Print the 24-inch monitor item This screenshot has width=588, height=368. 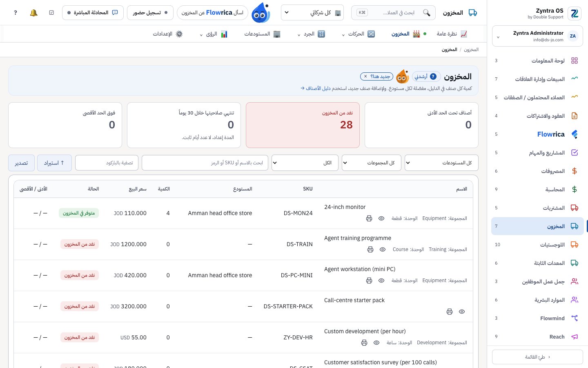[x=369, y=218]
